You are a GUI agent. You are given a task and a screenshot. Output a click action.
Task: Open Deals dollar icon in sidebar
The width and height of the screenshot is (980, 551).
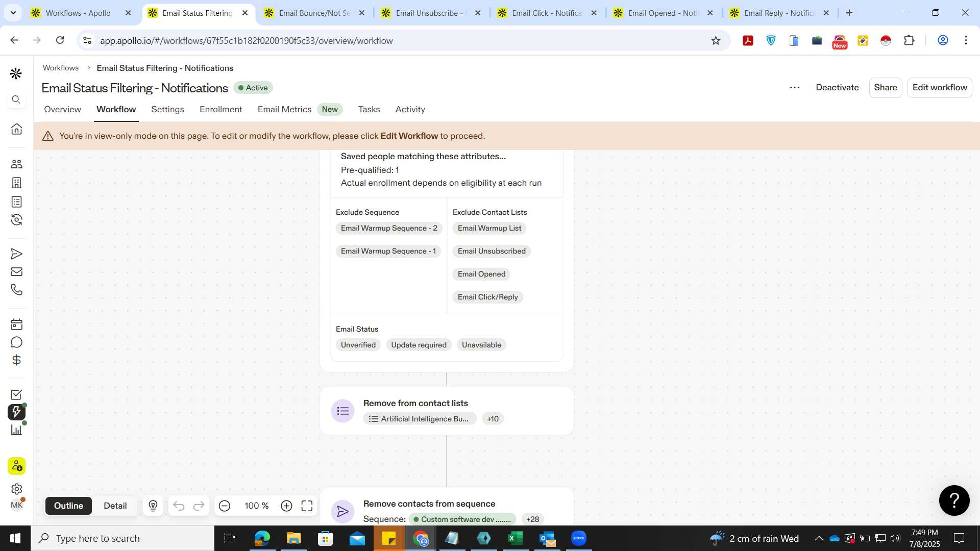click(16, 360)
